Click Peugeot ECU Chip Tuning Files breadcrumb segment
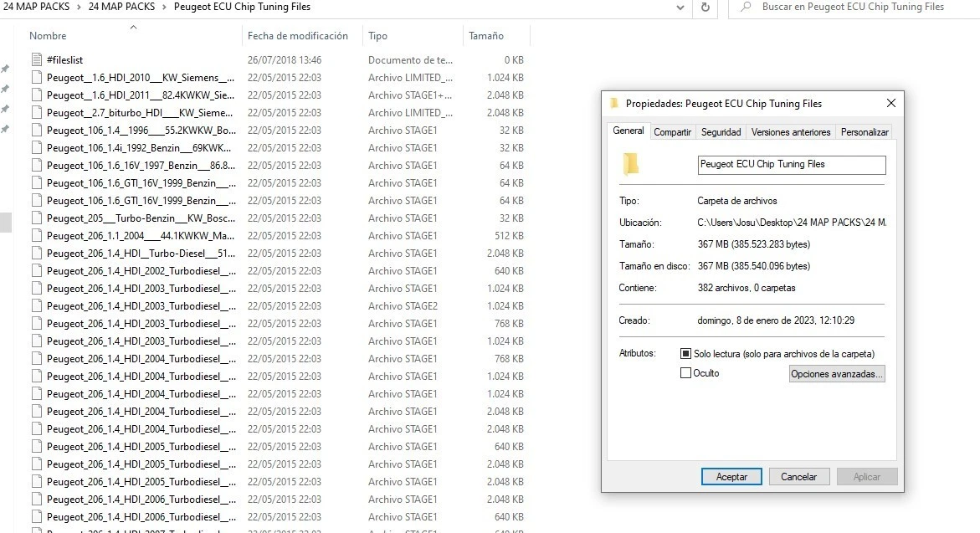 point(242,7)
